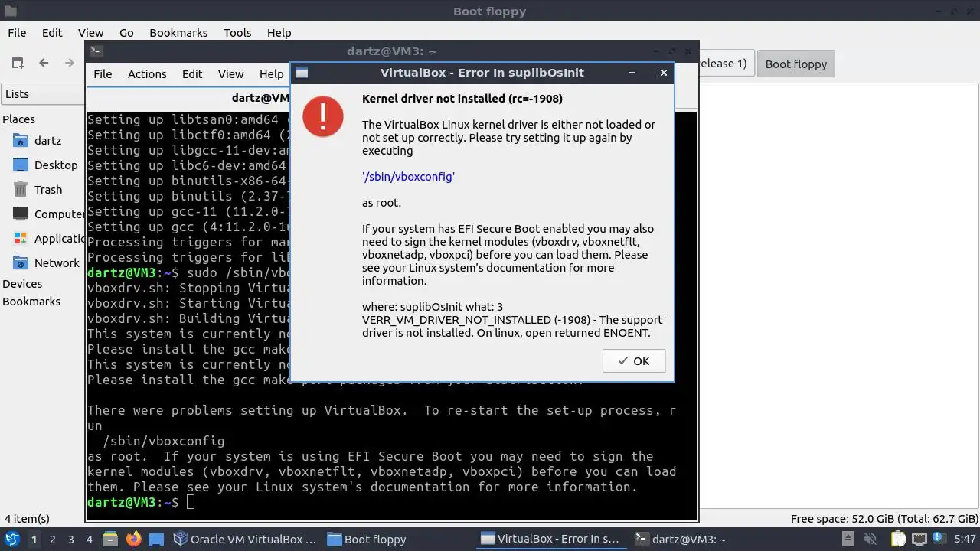Screen dimensions: 980x551
Task: Select Trash in Places sidebar
Action: click(x=47, y=190)
